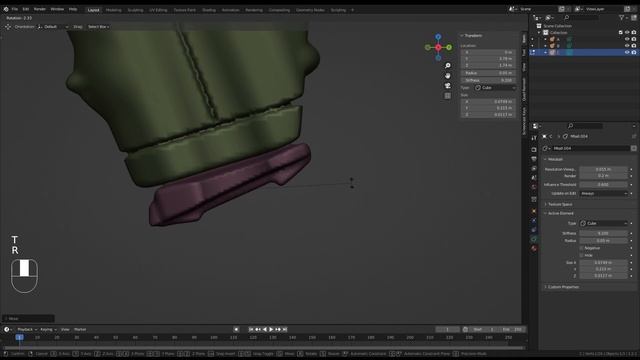Viewport: 640px width, 360px height.
Task: Select Scene Collection in outliner
Action: 557,26
